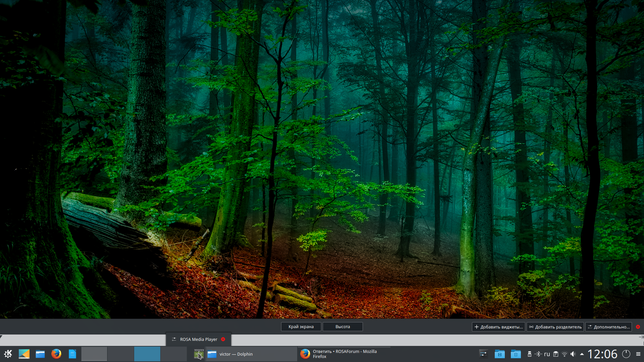
Task: Open the trash folder icon
Action: [x=516, y=354]
